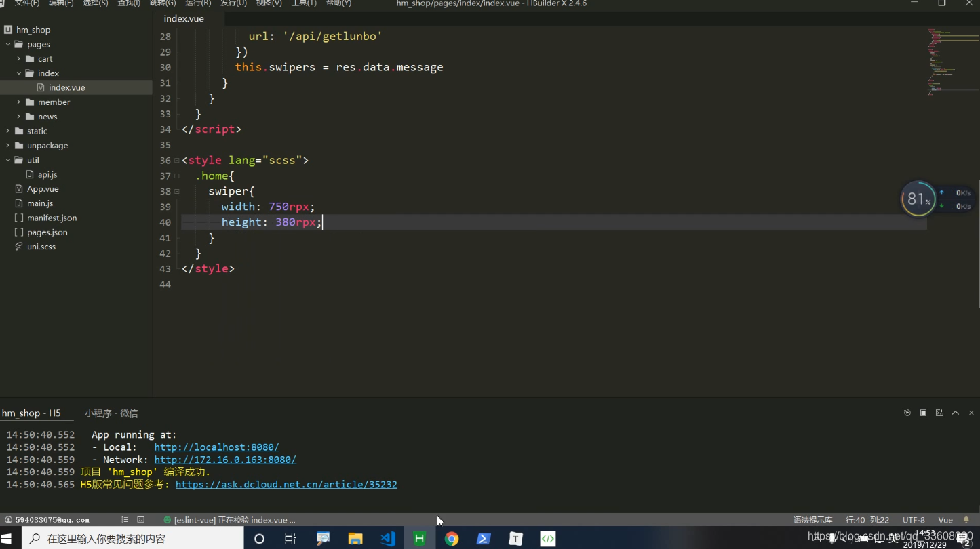Collapse the swiper rule at line 38
980x549 pixels.
(176, 192)
